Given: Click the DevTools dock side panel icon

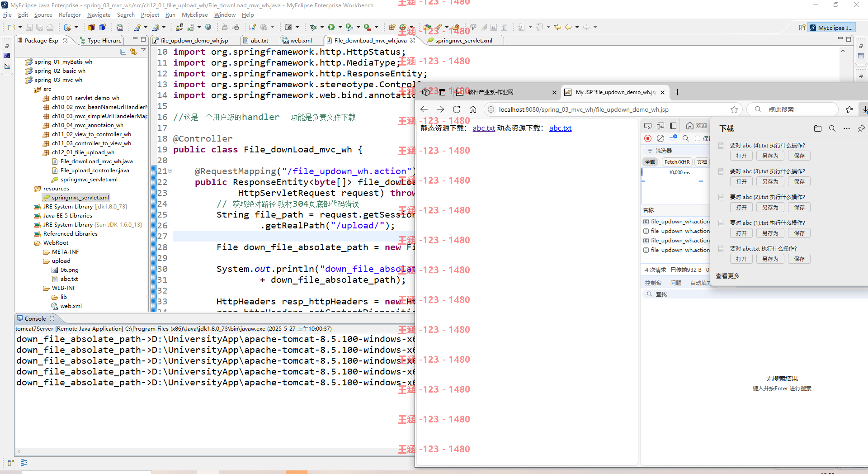Looking at the screenshot, I should [673, 126].
